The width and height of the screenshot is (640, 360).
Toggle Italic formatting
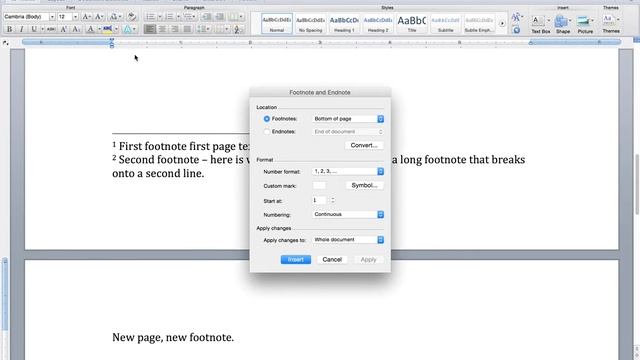coord(22,29)
